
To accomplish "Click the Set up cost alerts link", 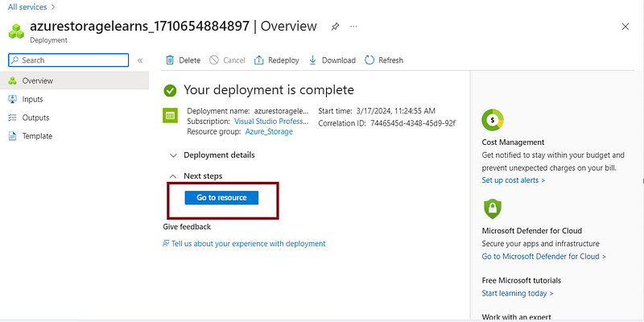I will point(514,180).
